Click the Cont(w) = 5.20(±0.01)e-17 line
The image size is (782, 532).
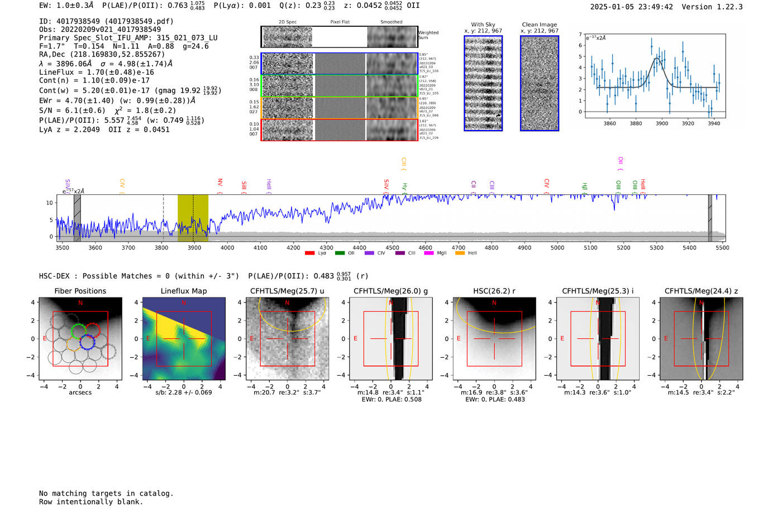(x=130, y=90)
